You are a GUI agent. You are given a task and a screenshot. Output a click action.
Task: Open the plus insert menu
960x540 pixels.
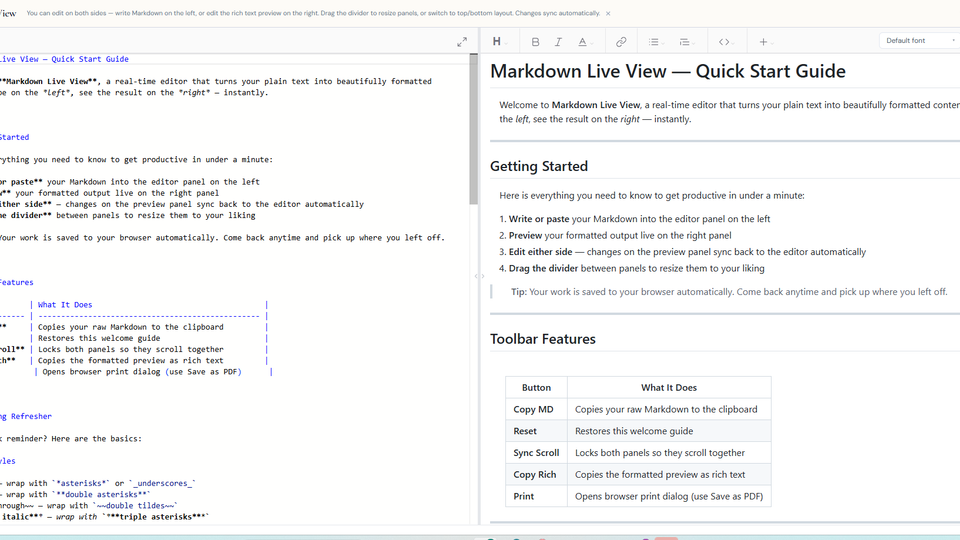[765, 42]
